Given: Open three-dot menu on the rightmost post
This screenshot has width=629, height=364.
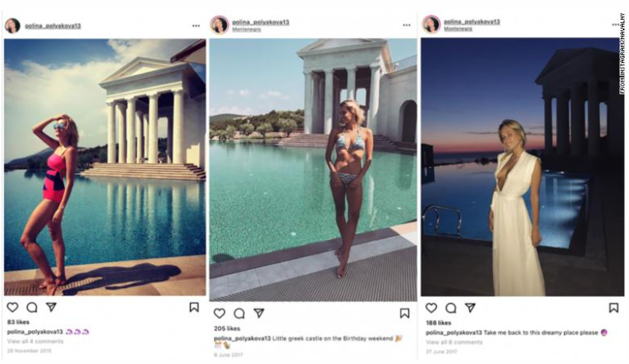Looking at the screenshot, I should click(616, 25).
